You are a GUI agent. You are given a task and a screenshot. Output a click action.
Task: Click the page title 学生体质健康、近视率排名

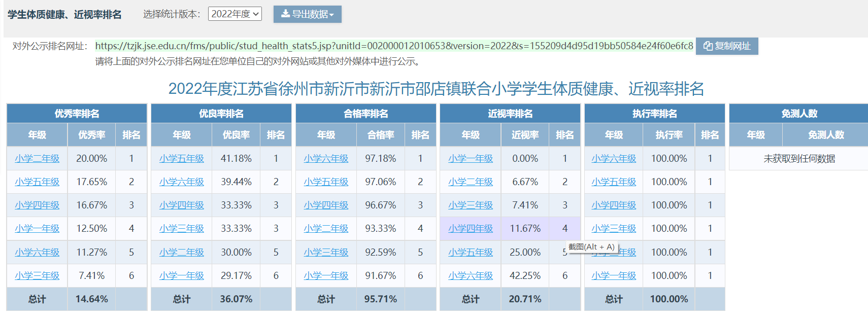[64, 14]
